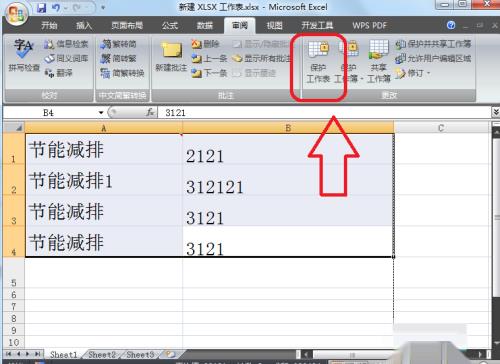Add a comment with 新建批注
The width and height of the screenshot is (500, 364).
pyautogui.click(x=171, y=56)
